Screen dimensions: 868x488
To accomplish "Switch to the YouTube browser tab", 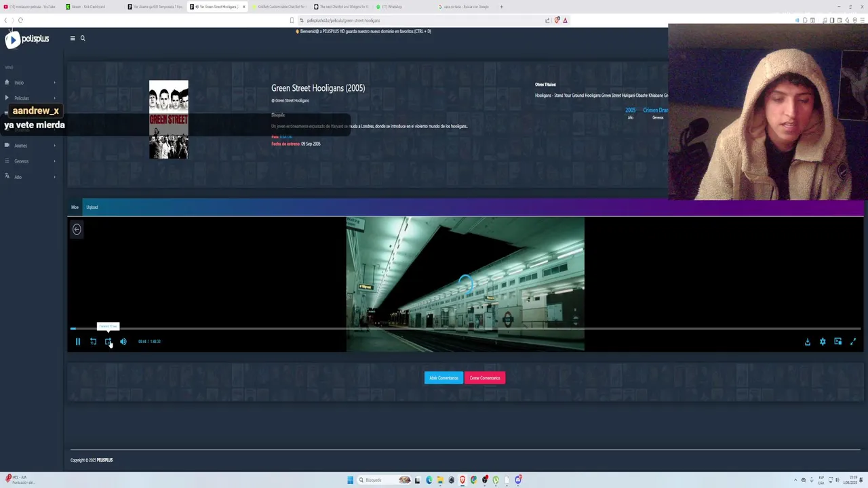I will 31,7.
